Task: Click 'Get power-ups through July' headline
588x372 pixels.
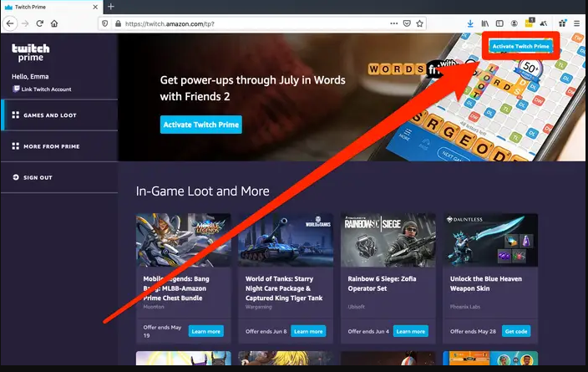Action: (x=253, y=89)
